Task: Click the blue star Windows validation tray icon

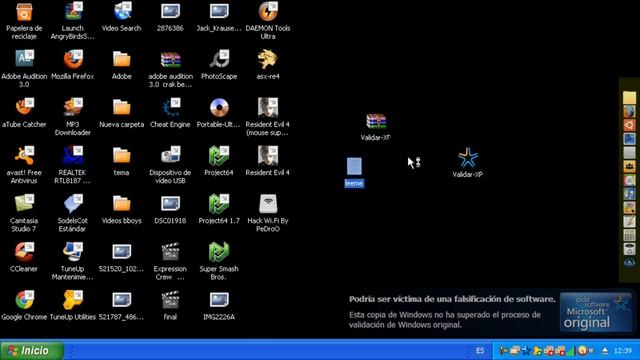Action: click(x=527, y=351)
